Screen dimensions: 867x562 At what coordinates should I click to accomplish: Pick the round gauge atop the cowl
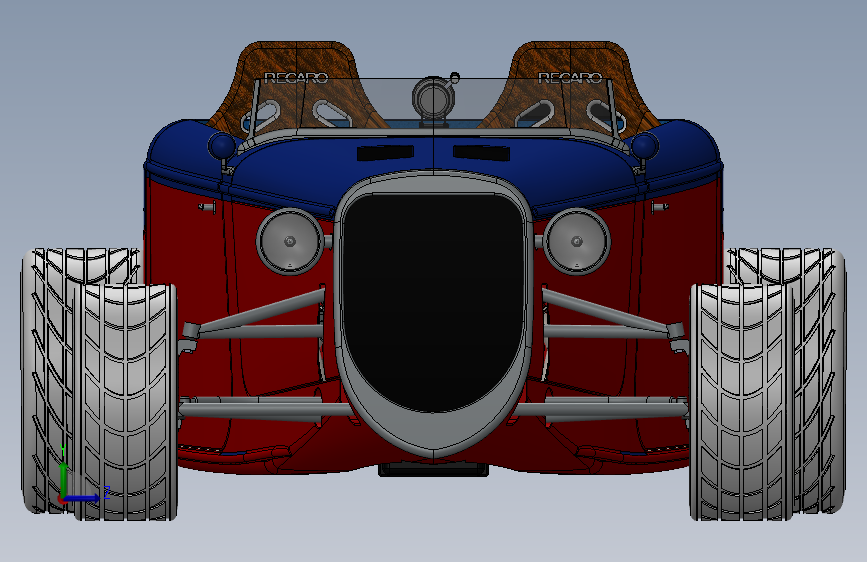coord(434,99)
